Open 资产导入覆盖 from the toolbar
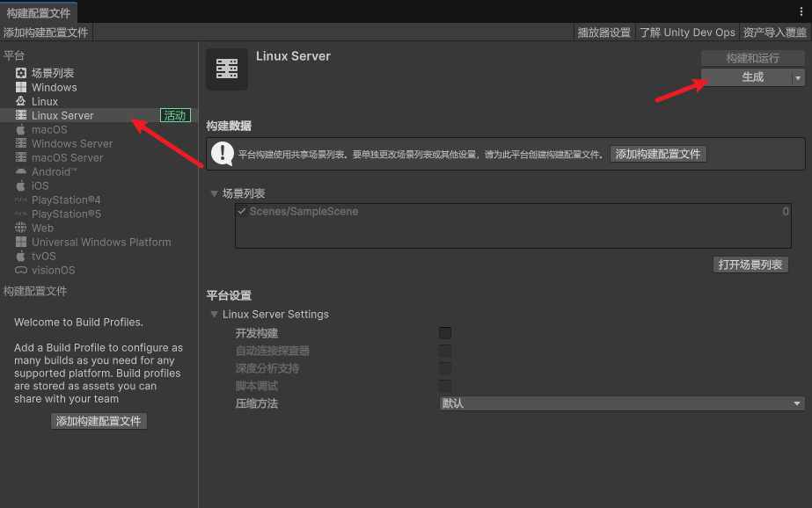 point(775,32)
